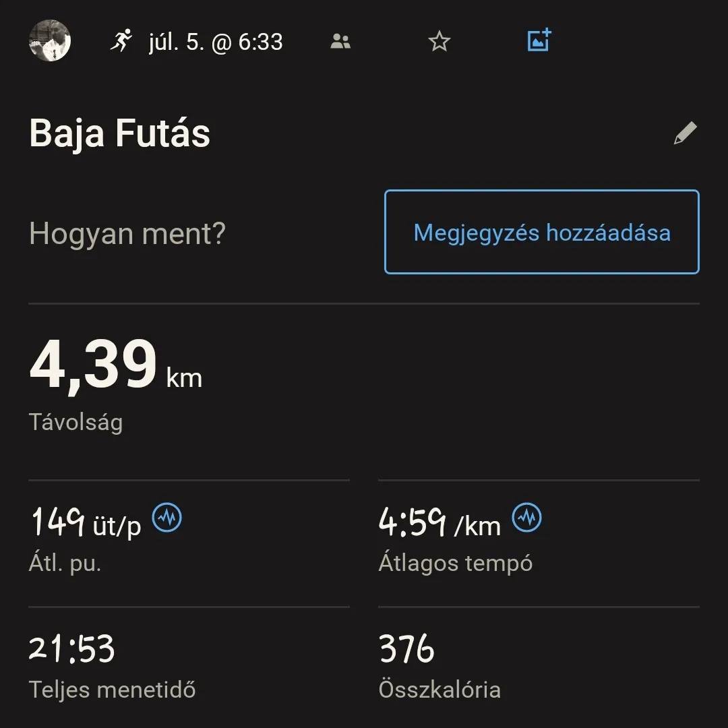Viewport: 728px width, 728px height.
Task: Add a photo to the activity
Action: pyautogui.click(x=539, y=41)
